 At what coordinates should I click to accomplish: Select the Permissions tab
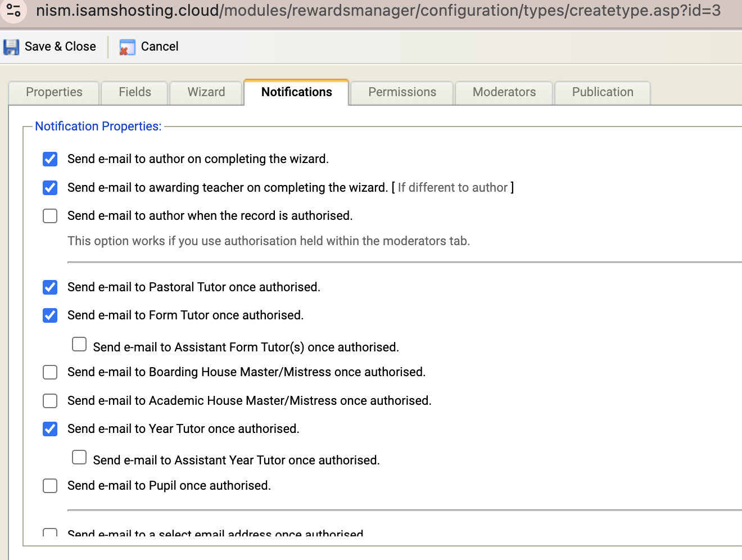(402, 92)
